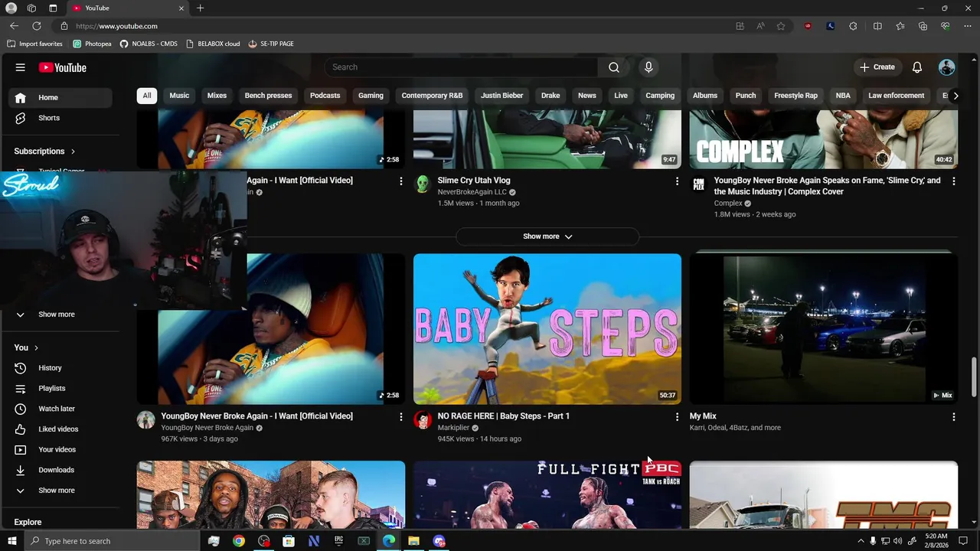This screenshot has height=551, width=980.
Task: Open the Windows Start menu
Action: pyautogui.click(x=11, y=541)
